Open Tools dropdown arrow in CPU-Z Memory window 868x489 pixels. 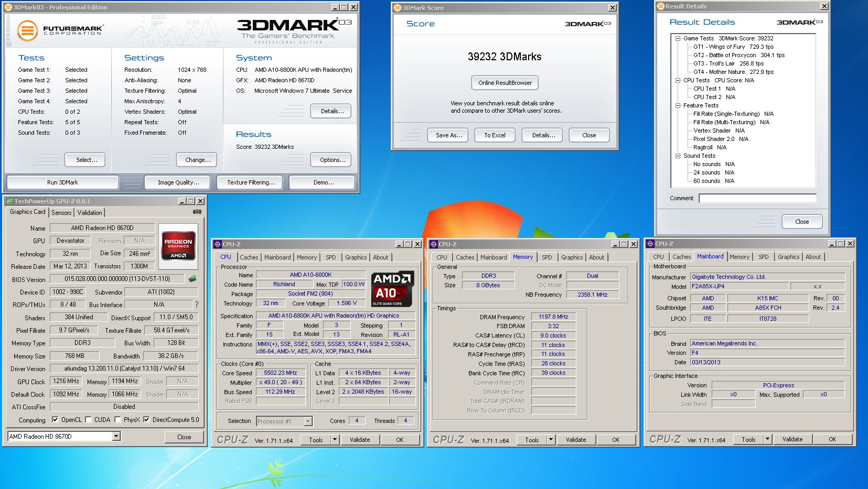(x=551, y=440)
